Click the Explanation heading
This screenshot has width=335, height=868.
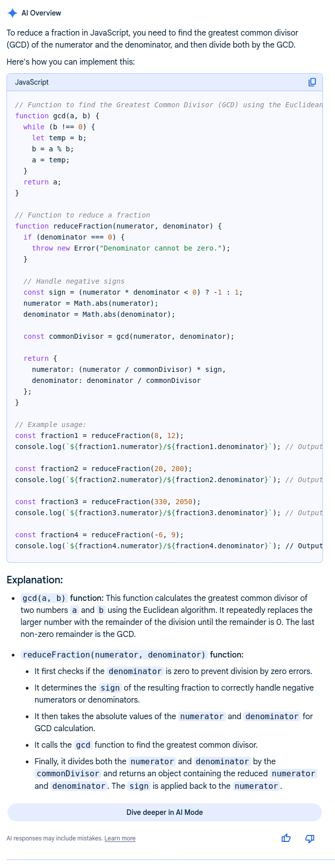[35, 580]
